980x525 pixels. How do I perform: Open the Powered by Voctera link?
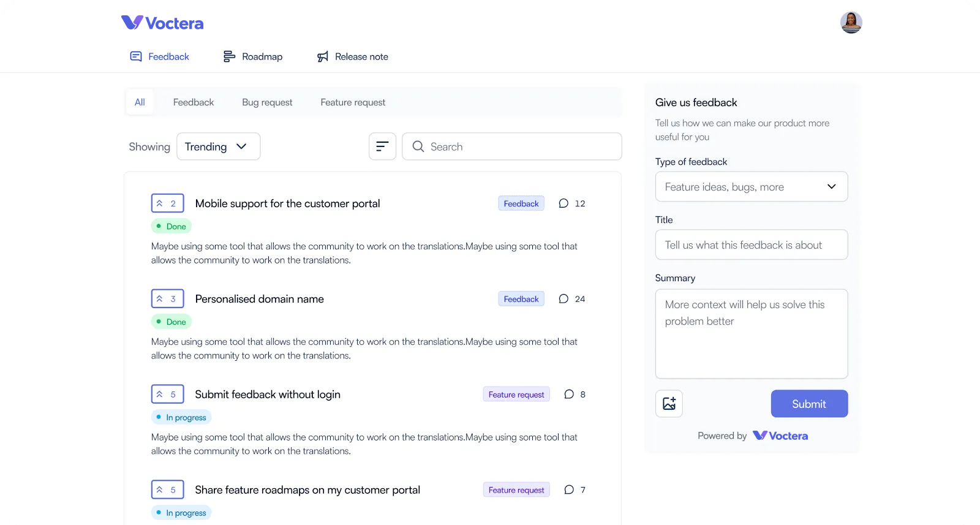point(753,436)
